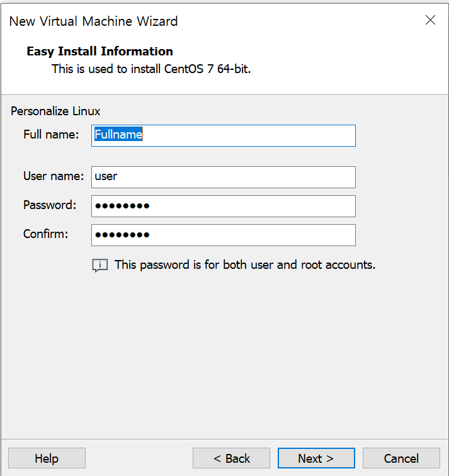Open Help for the wizard
The height and width of the screenshot is (476, 449).
[47, 458]
